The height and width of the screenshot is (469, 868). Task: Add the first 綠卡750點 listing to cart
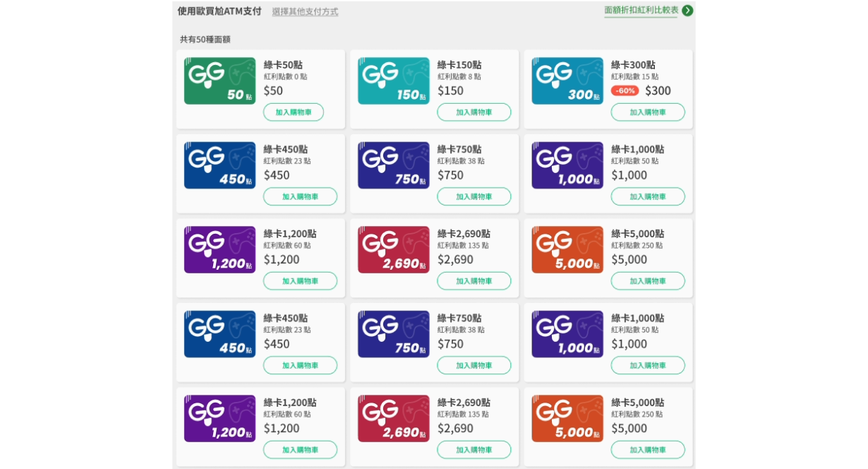pyautogui.click(x=474, y=196)
